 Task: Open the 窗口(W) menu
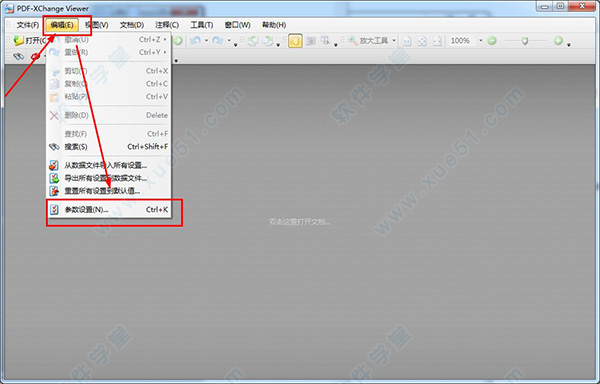pos(237,25)
